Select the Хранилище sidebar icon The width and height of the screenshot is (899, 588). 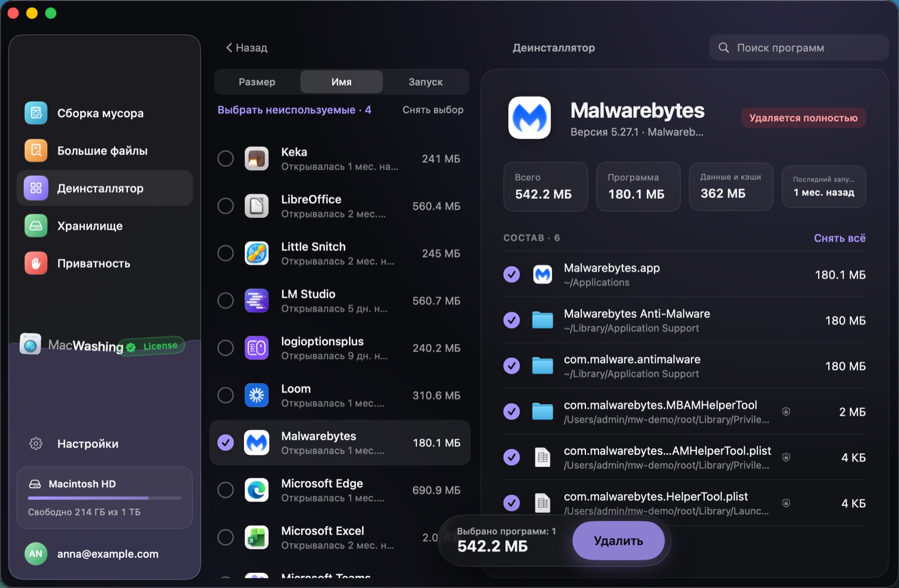[x=36, y=226]
